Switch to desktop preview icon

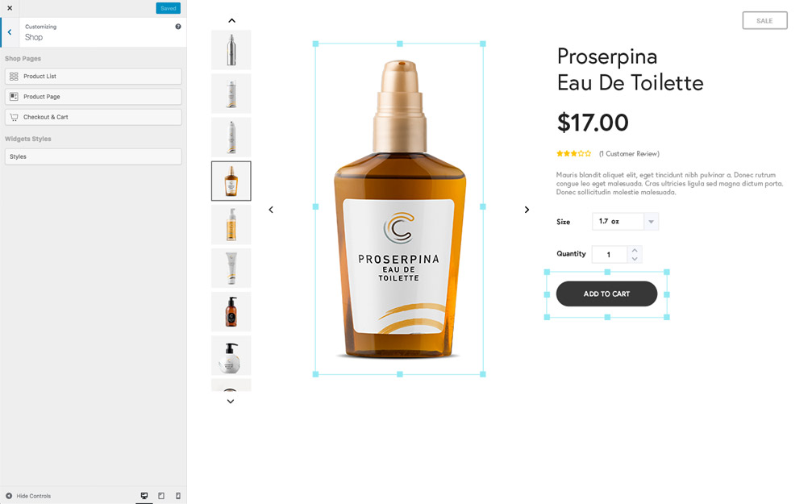(144, 496)
